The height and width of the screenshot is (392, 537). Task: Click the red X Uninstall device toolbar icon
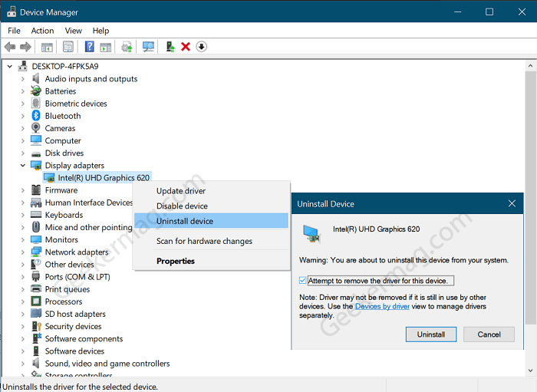186,47
